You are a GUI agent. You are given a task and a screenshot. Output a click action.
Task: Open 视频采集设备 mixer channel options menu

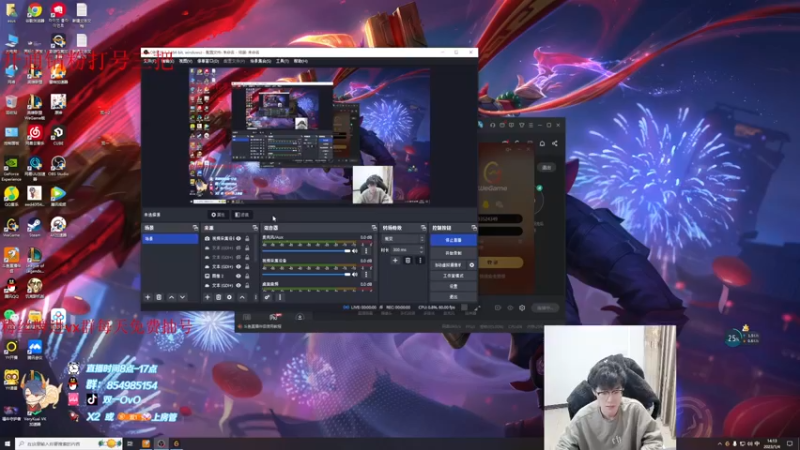(366, 274)
